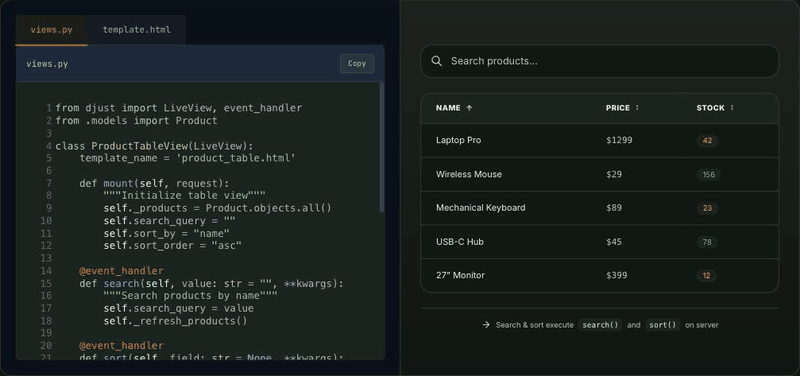
Task: Click the code panel vertical scrollbar
Action: 382,147
